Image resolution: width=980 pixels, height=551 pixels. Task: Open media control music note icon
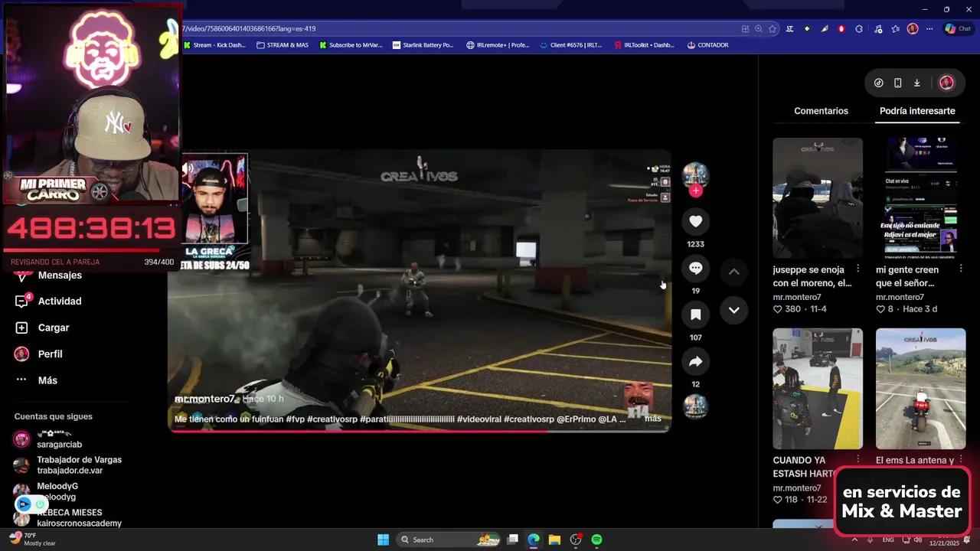[877, 29]
